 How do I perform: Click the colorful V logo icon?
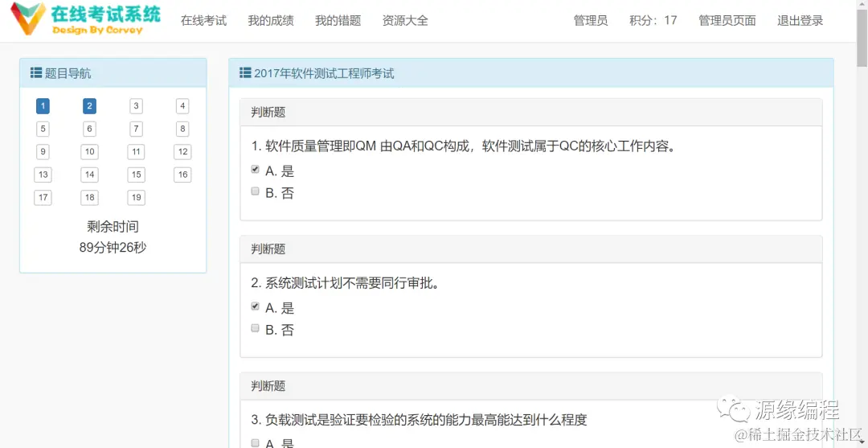coord(28,18)
